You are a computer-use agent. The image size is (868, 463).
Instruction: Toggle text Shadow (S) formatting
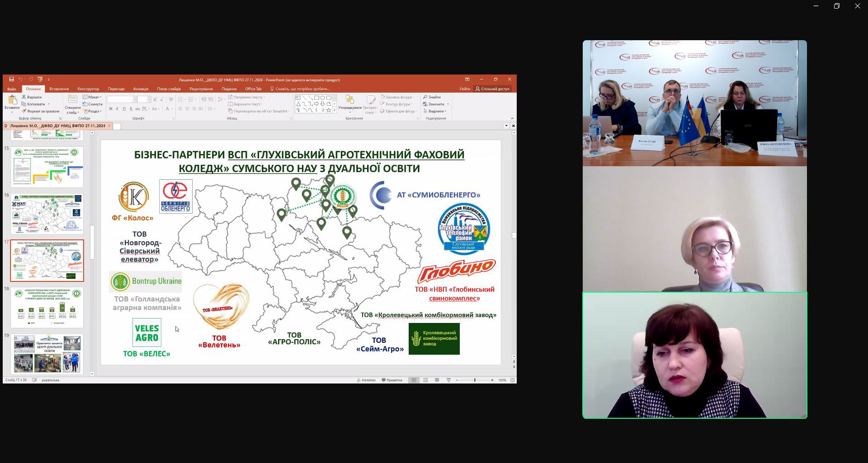point(131,109)
